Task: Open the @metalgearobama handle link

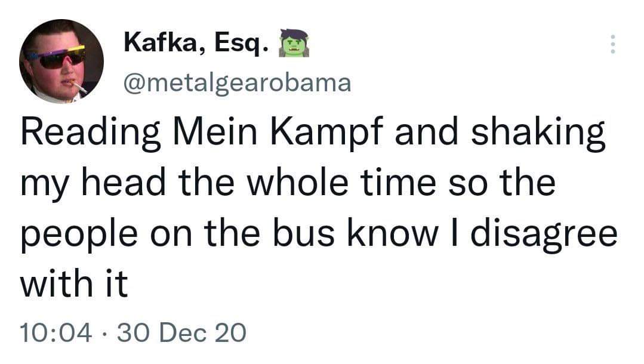Action: pyautogui.click(x=237, y=83)
